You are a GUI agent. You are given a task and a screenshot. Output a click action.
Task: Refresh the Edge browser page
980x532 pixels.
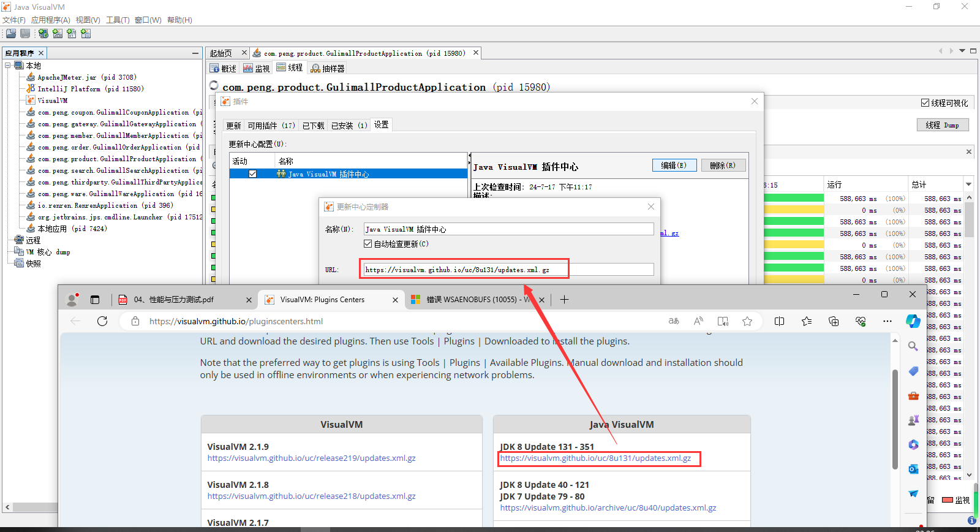102,321
